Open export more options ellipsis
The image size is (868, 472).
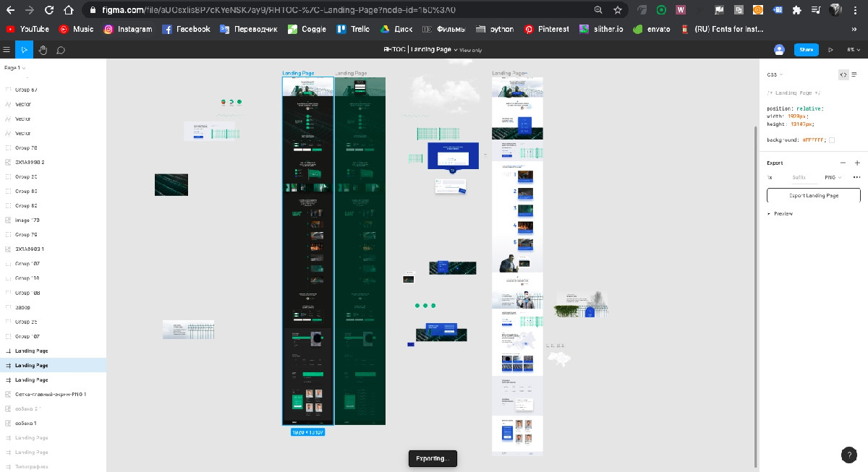point(857,177)
